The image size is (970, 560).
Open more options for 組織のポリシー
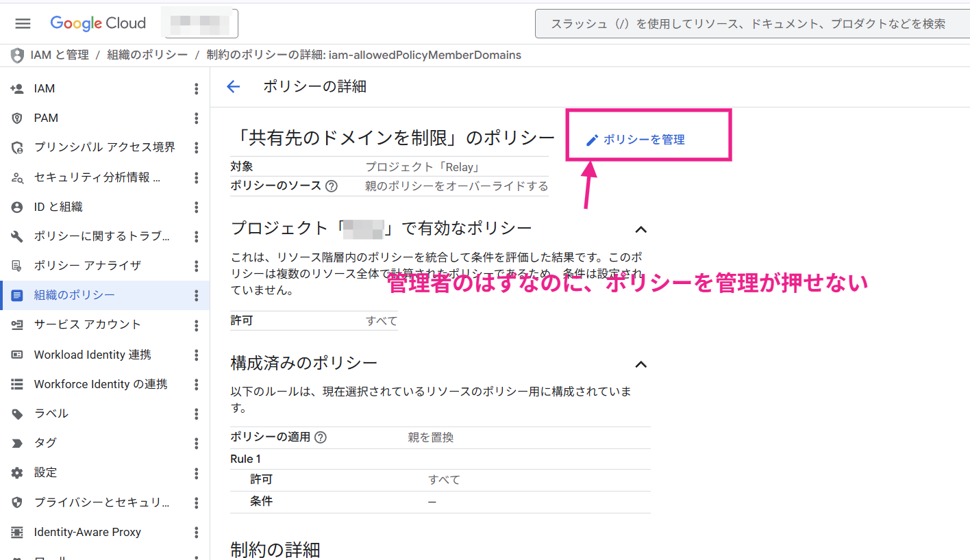tap(197, 295)
